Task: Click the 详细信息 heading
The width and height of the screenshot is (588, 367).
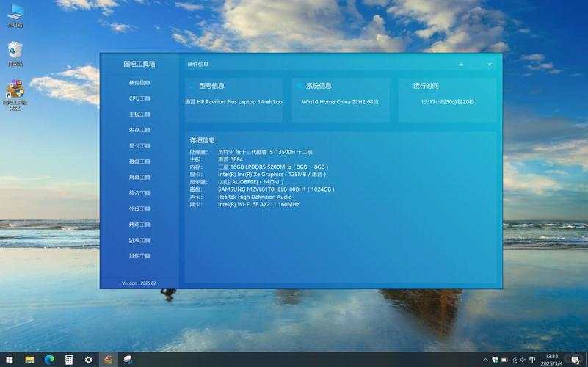Action: pyautogui.click(x=202, y=140)
